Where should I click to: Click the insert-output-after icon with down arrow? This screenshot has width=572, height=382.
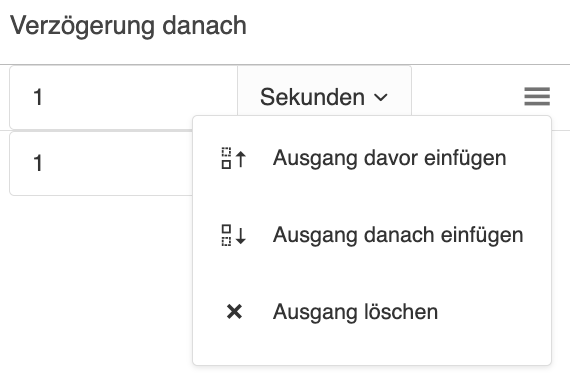(234, 235)
